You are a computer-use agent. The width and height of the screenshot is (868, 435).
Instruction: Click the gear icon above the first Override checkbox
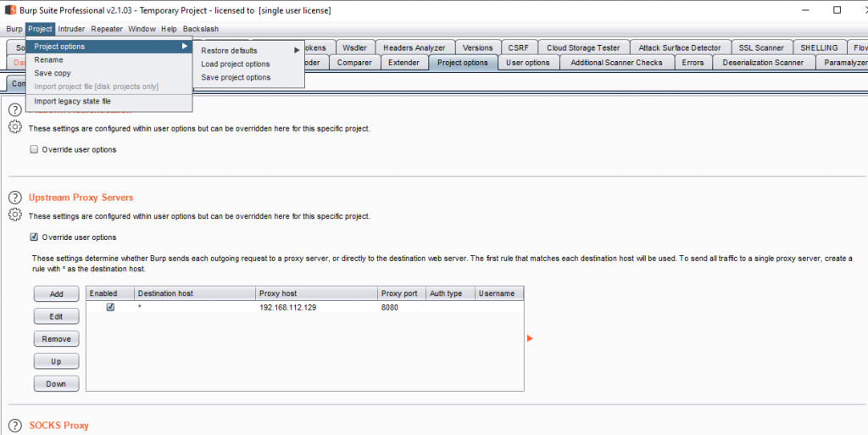pos(14,127)
